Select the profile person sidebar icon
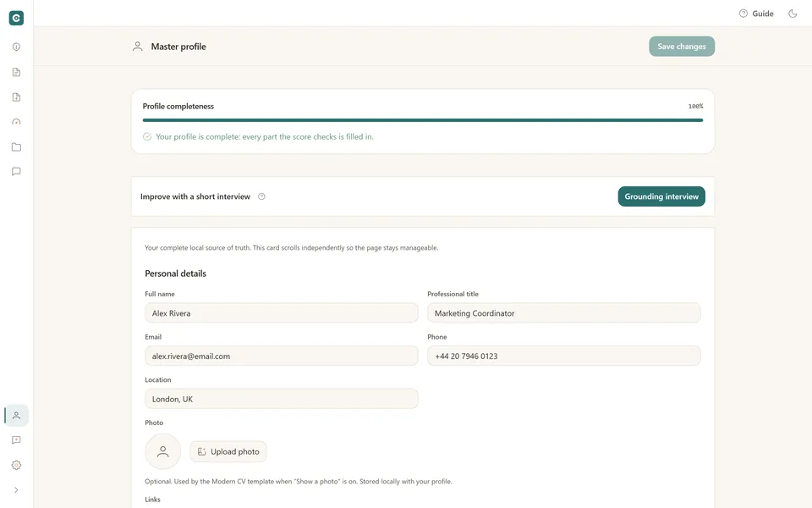 (16, 415)
